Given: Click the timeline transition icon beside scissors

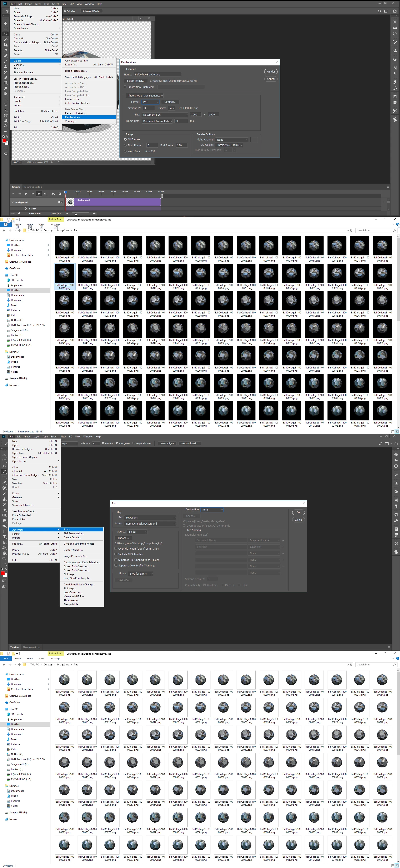Looking at the screenshot, I should coord(60,194).
